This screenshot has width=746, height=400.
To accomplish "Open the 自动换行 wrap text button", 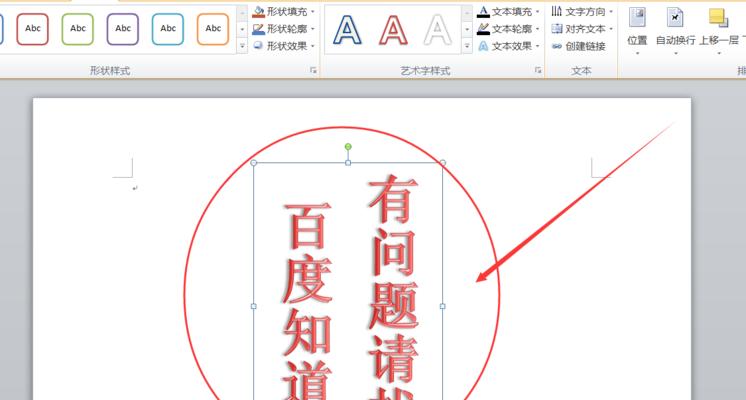I will [675, 30].
